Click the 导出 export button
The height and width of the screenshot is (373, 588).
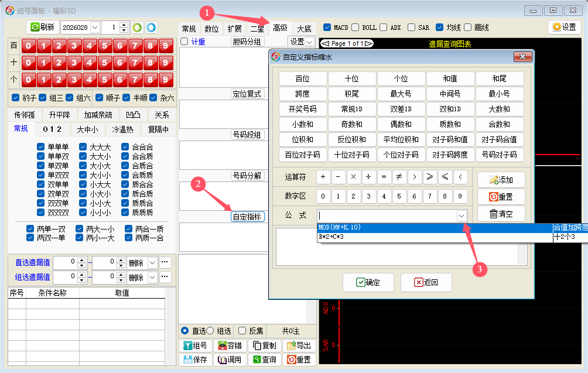tap(299, 345)
